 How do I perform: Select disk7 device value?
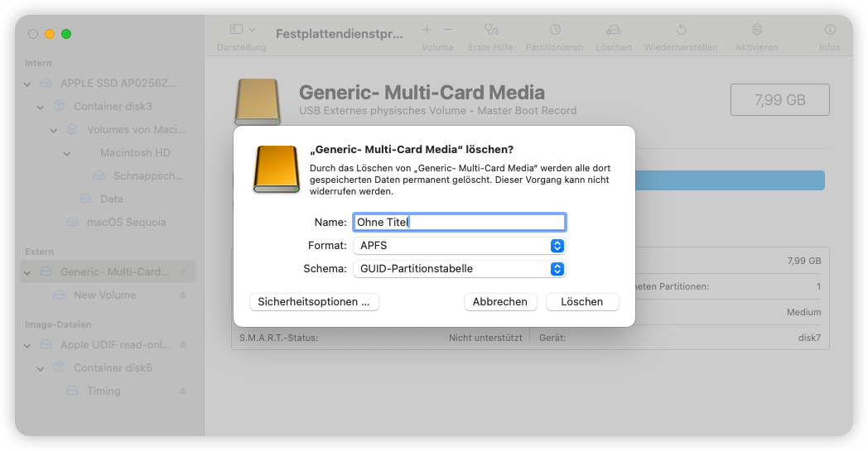point(809,338)
